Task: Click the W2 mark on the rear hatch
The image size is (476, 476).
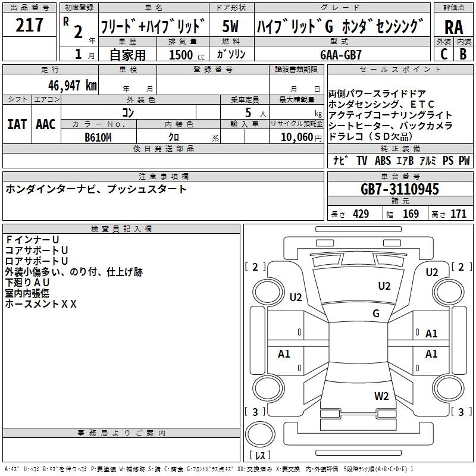Action: click(x=381, y=396)
